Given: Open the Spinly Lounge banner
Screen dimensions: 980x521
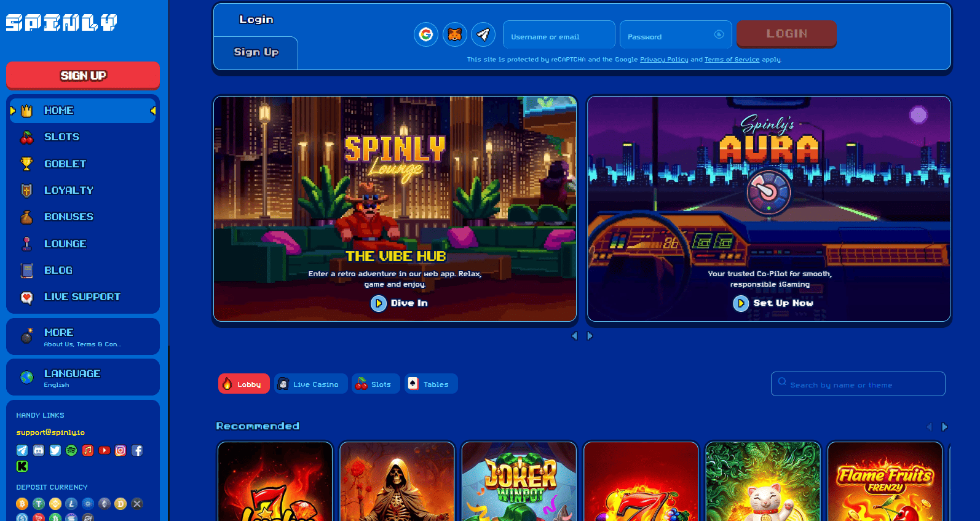Looking at the screenshot, I should (x=395, y=209).
